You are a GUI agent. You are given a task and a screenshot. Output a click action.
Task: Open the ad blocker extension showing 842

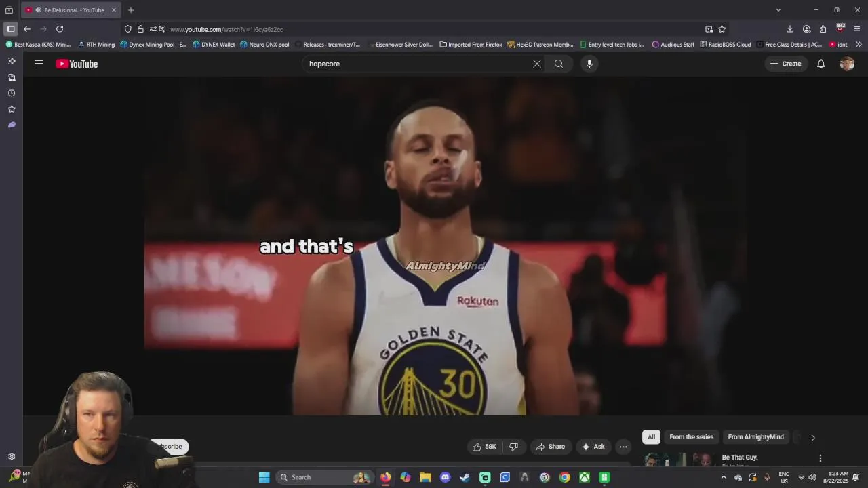840,28
